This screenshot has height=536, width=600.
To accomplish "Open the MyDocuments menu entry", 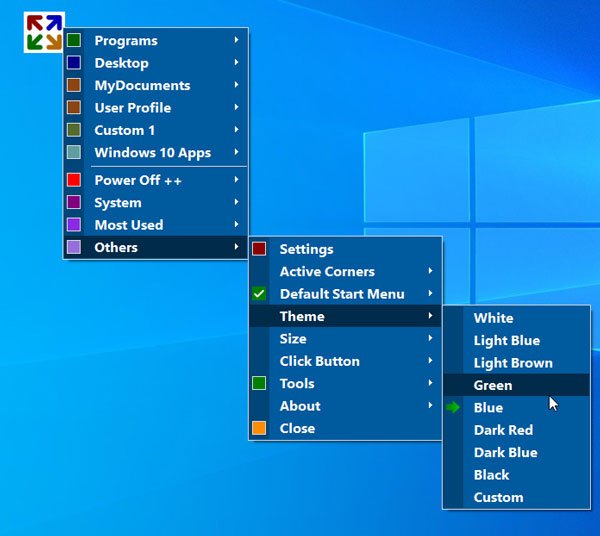I will point(156,85).
